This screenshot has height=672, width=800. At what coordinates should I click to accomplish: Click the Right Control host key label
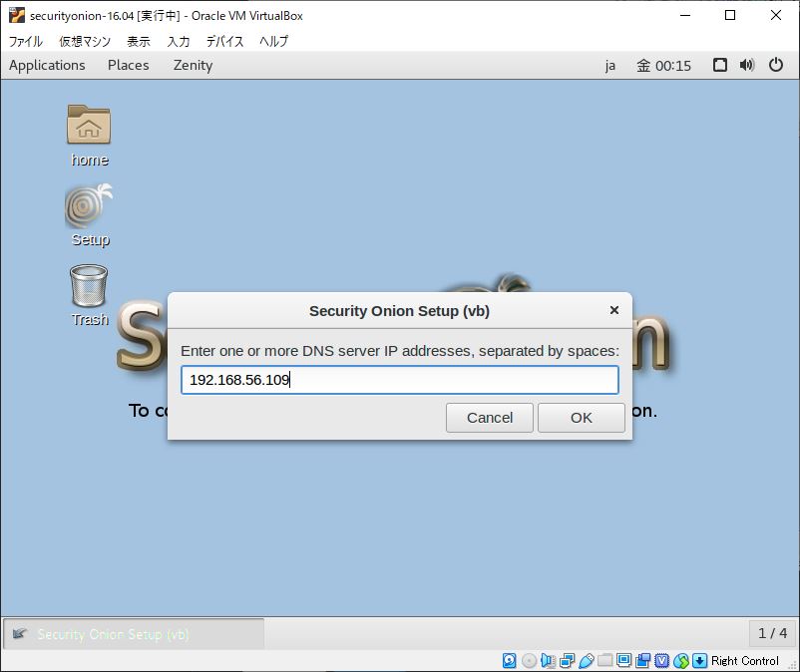click(x=745, y=661)
